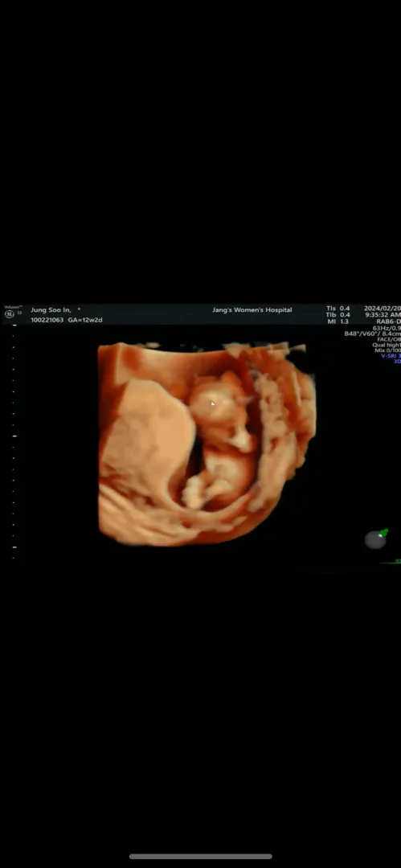Click patient name Jung Soo In
This screenshot has height=868, width=401.
point(51,310)
